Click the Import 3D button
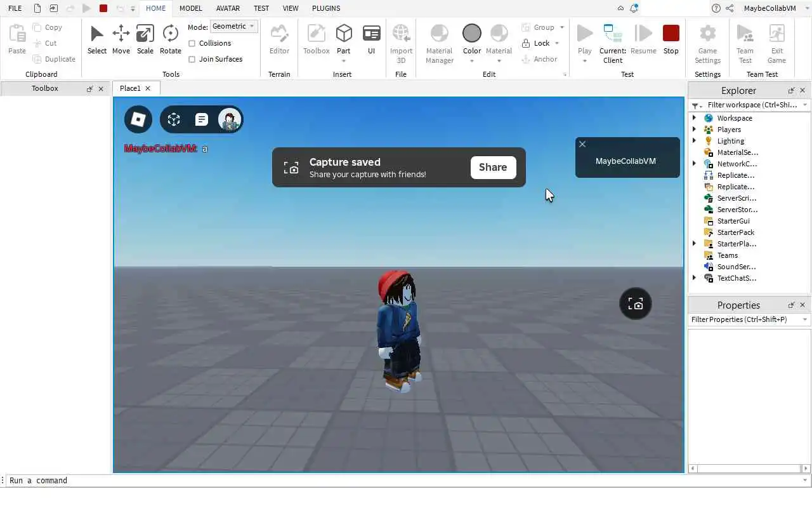The image size is (812, 508). [401, 43]
